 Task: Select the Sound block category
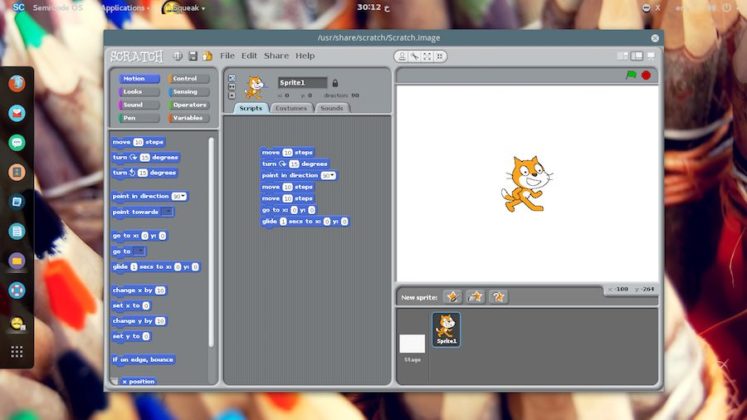point(139,105)
